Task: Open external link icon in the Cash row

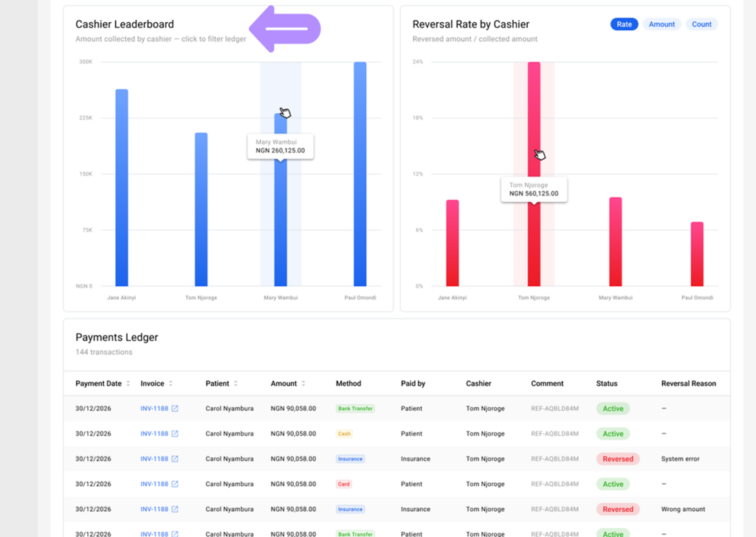Action: coord(174,434)
